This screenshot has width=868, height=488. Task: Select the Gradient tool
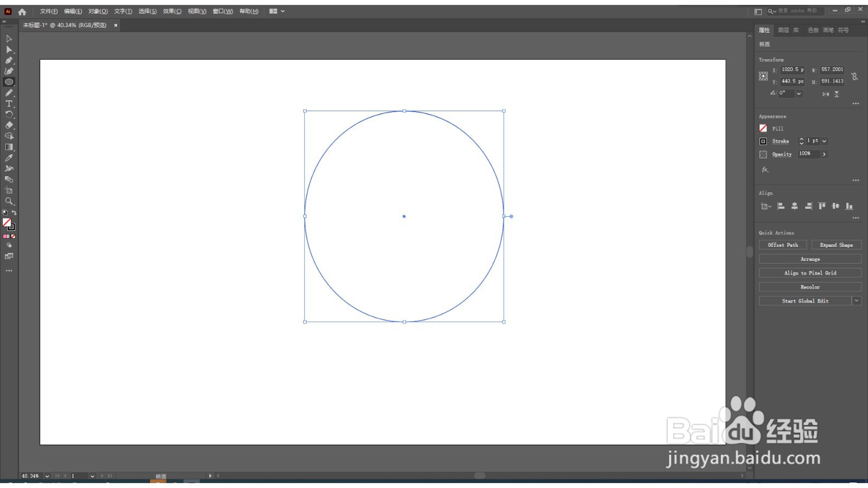(x=9, y=147)
